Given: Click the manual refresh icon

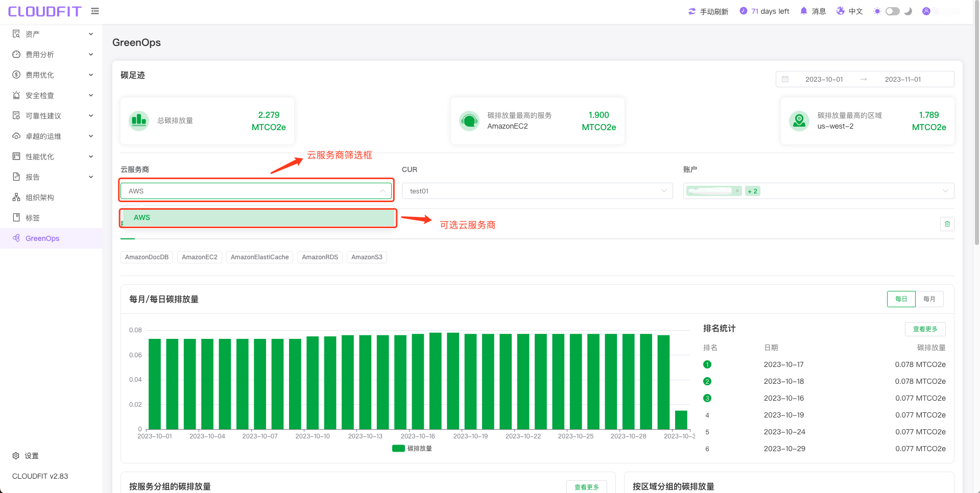Looking at the screenshot, I should 692,11.
